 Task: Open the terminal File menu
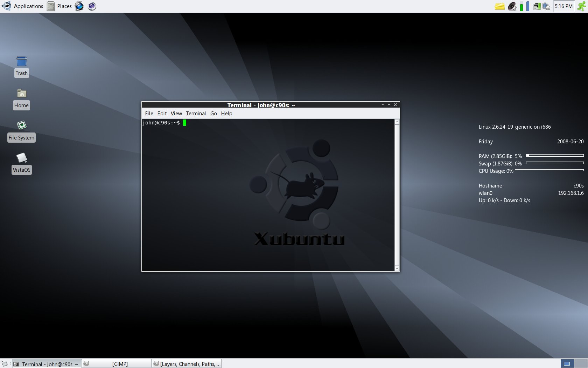coord(149,114)
